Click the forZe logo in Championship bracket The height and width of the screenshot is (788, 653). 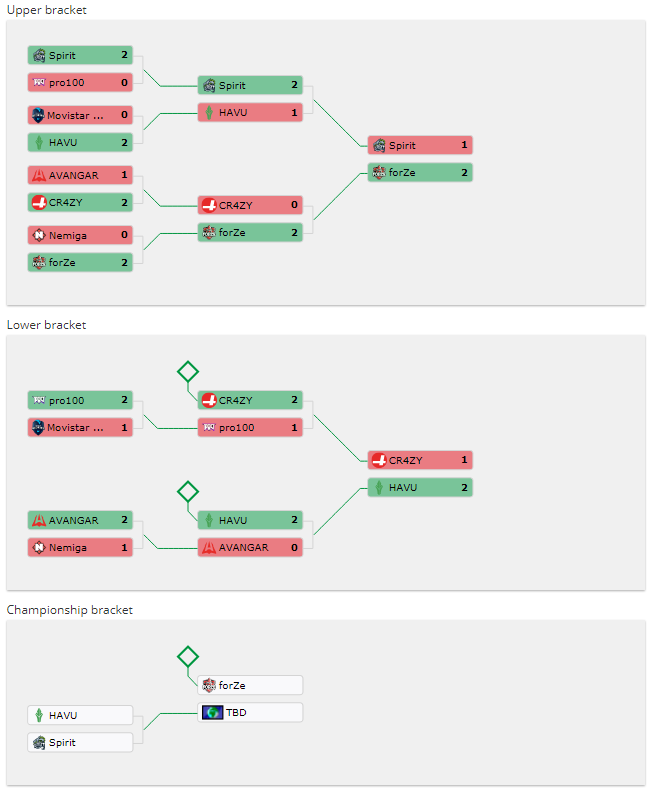point(209,685)
